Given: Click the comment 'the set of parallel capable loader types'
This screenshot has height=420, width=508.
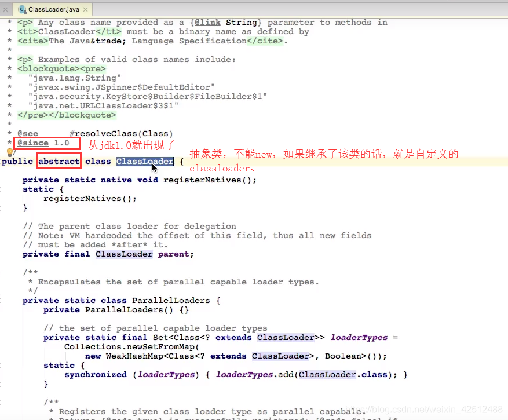Looking at the screenshot, I should point(155,328).
